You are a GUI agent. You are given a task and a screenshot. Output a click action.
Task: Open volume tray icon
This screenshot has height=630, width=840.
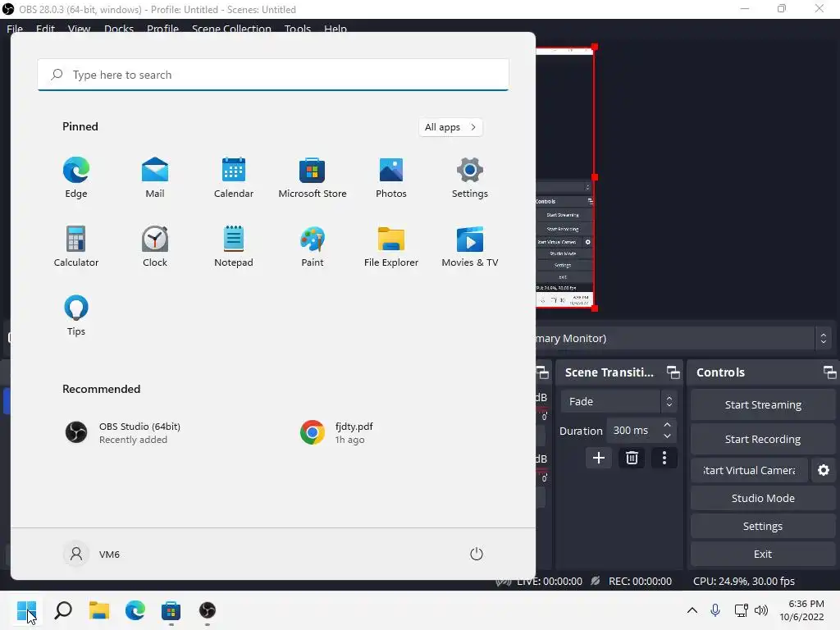pyautogui.click(x=760, y=610)
